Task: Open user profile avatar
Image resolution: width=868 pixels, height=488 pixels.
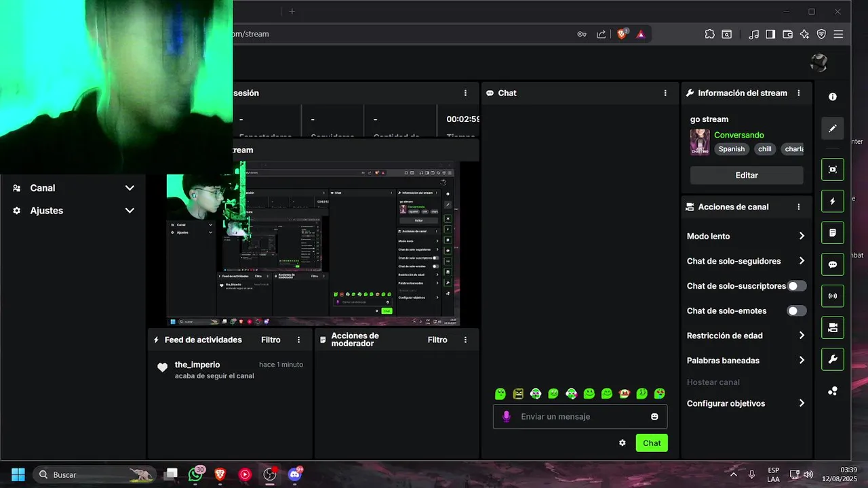Action: (819, 63)
